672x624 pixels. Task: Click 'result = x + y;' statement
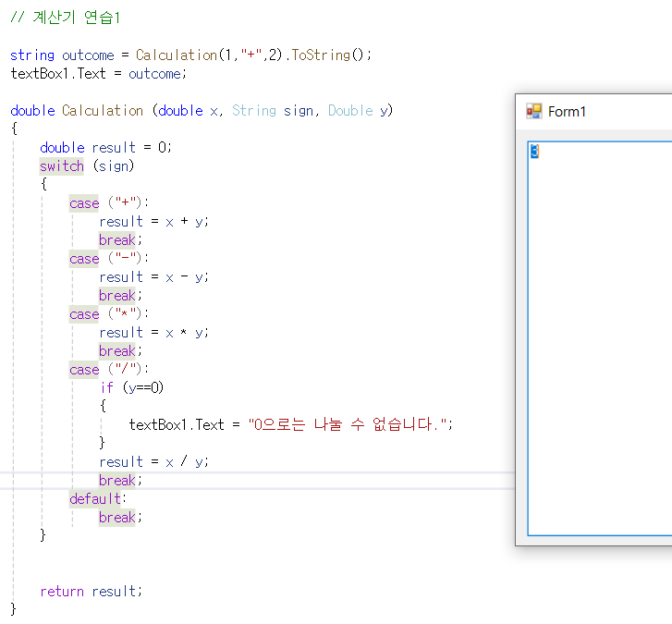(x=153, y=222)
